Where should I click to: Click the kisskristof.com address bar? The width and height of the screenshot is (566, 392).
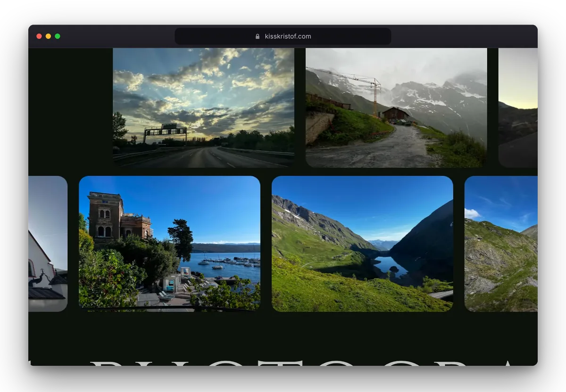[283, 36]
